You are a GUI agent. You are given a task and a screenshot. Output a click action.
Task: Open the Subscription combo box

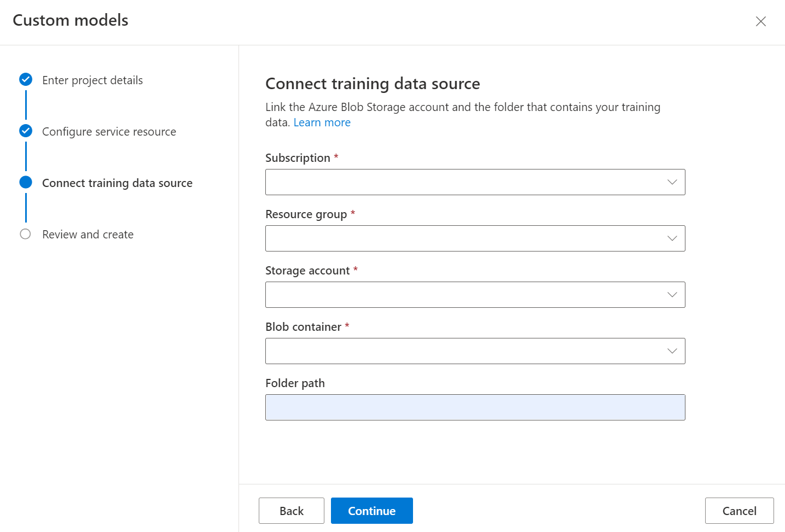(x=465, y=182)
